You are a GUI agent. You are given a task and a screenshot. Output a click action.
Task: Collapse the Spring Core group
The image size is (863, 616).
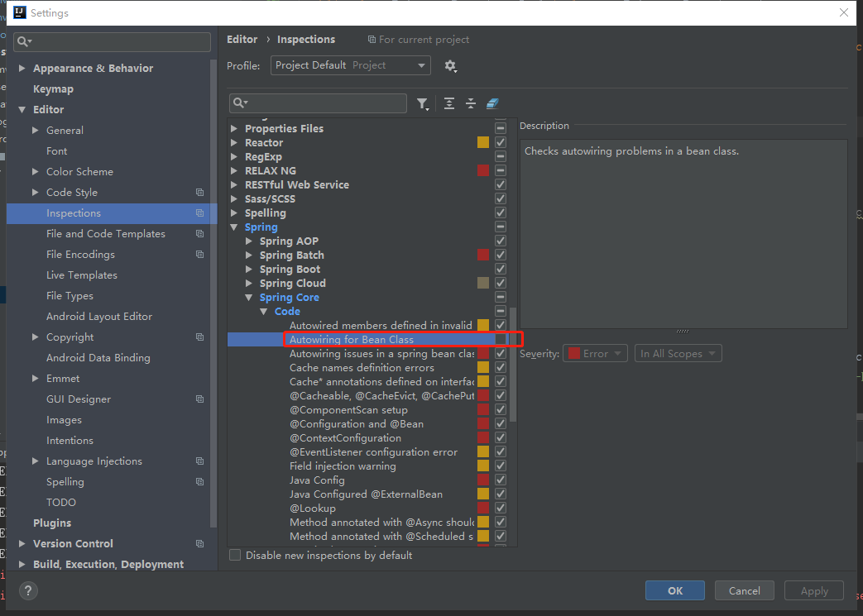pos(249,298)
